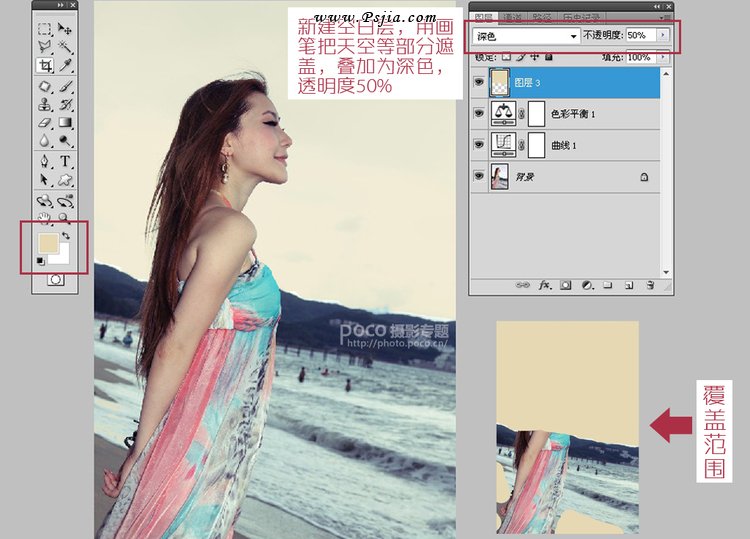The image size is (750, 539).
Task: Select the Type tool
Action: click(x=66, y=161)
